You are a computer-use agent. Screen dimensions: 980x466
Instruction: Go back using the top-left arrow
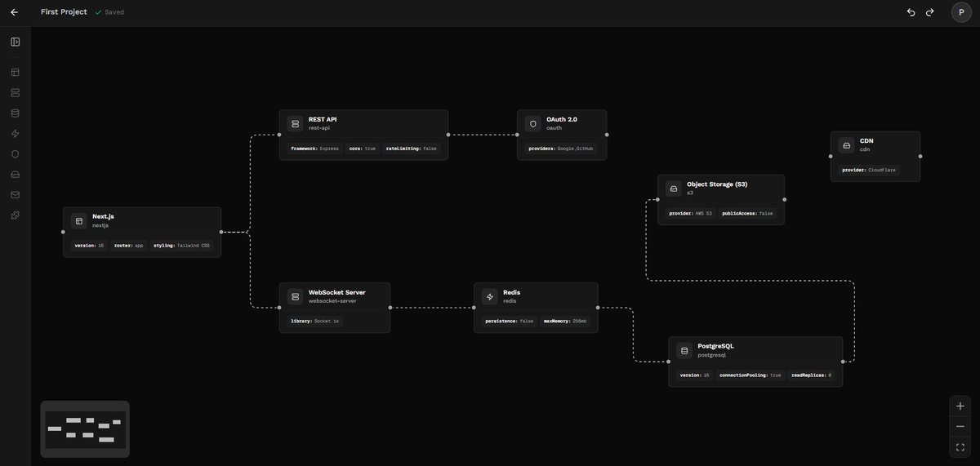coord(14,12)
